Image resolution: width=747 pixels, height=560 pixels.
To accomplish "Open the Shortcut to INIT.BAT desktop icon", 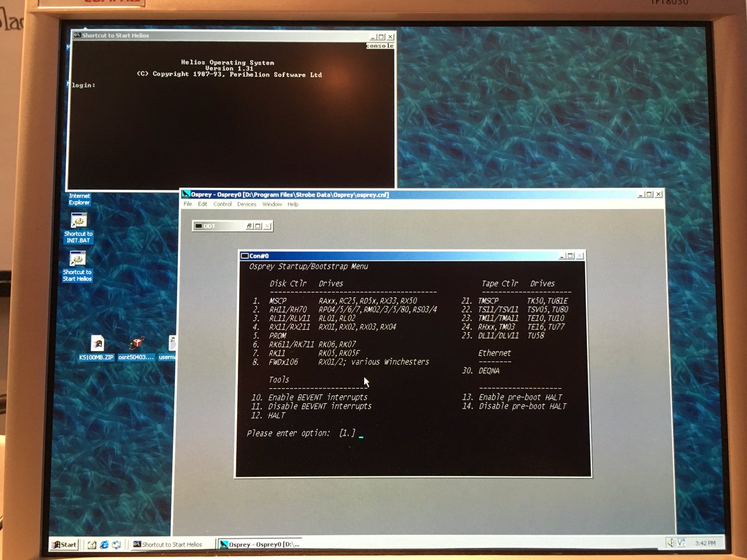I will pos(78,228).
